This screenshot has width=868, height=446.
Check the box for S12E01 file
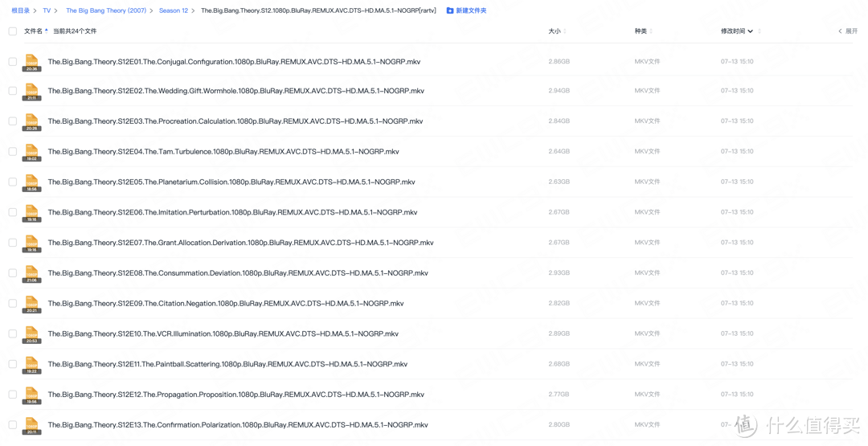[x=12, y=62]
